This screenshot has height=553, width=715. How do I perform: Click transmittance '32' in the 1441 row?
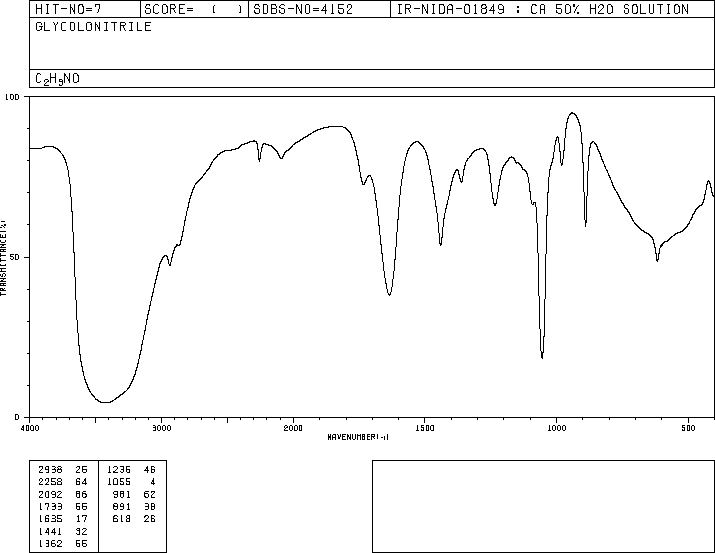[81, 531]
